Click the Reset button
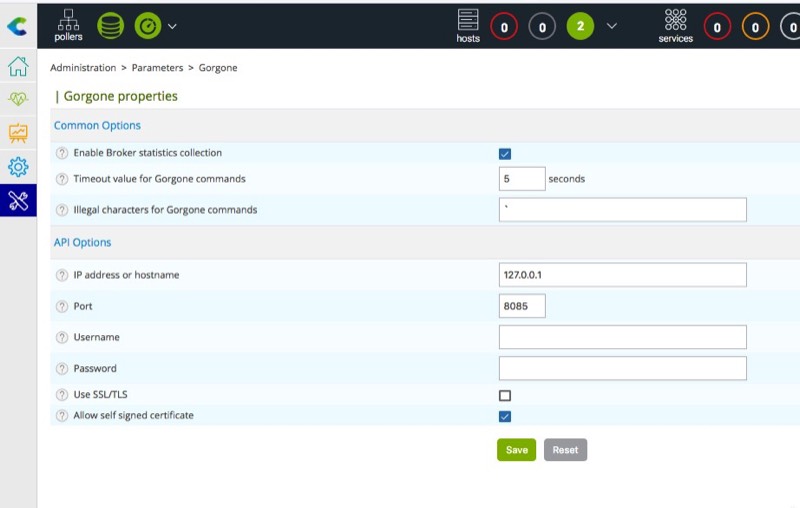The width and height of the screenshot is (800, 508). tap(565, 450)
